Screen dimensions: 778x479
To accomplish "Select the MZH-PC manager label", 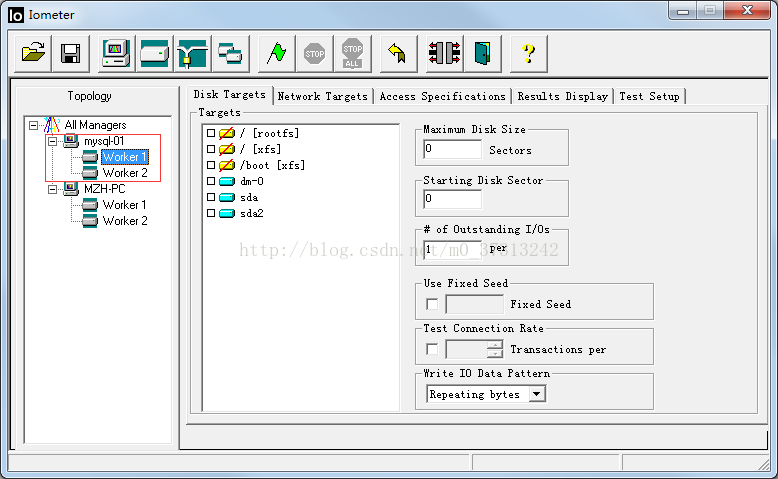I will coord(105,189).
